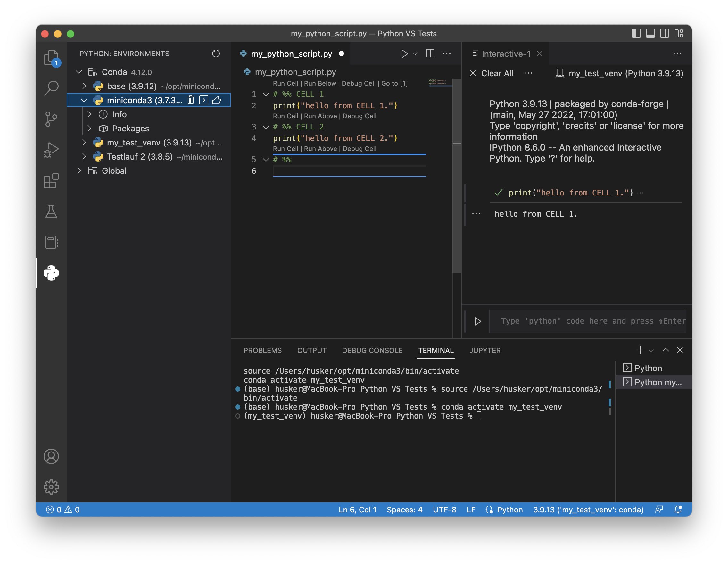The width and height of the screenshot is (728, 564).
Task: Select kernel my_test_venv (Python 3.9.13)
Action: tap(619, 73)
